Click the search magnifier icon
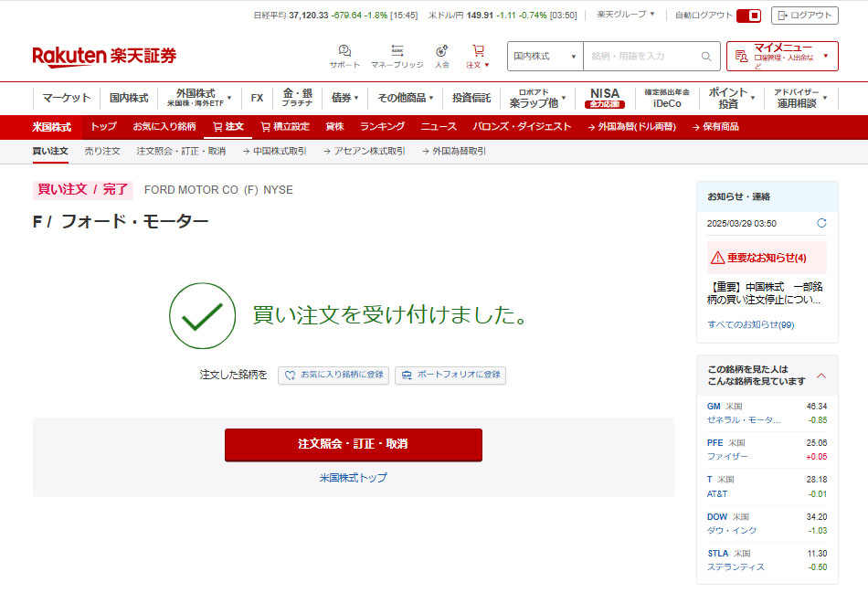This screenshot has width=868, height=593. coord(706,57)
